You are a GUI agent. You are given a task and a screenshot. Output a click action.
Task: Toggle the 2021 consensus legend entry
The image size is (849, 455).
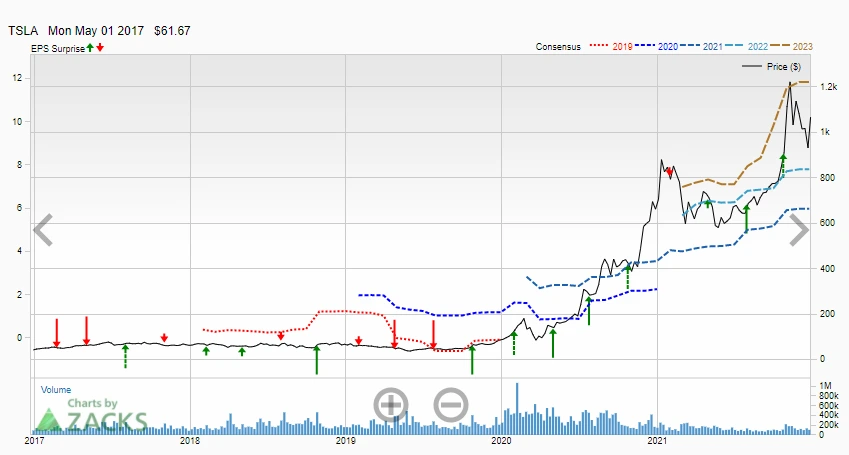click(701, 47)
